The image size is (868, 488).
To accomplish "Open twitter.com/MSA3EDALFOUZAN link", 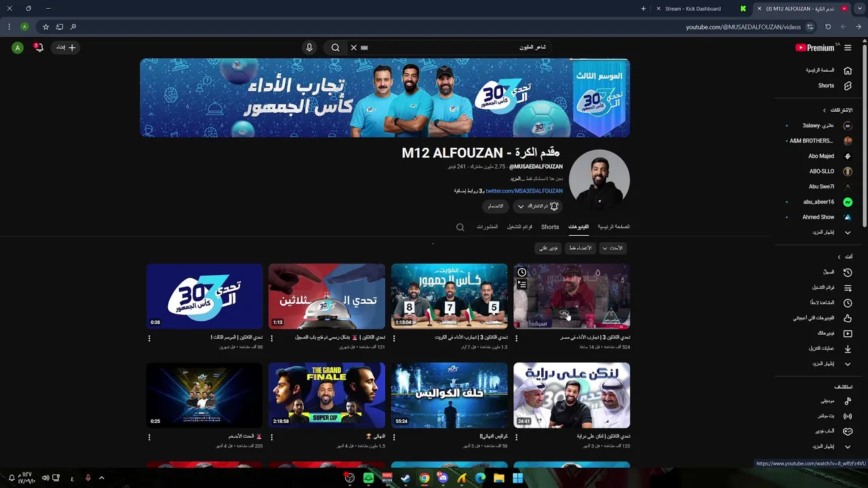I will pyautogui.click(x=524, y=191).
